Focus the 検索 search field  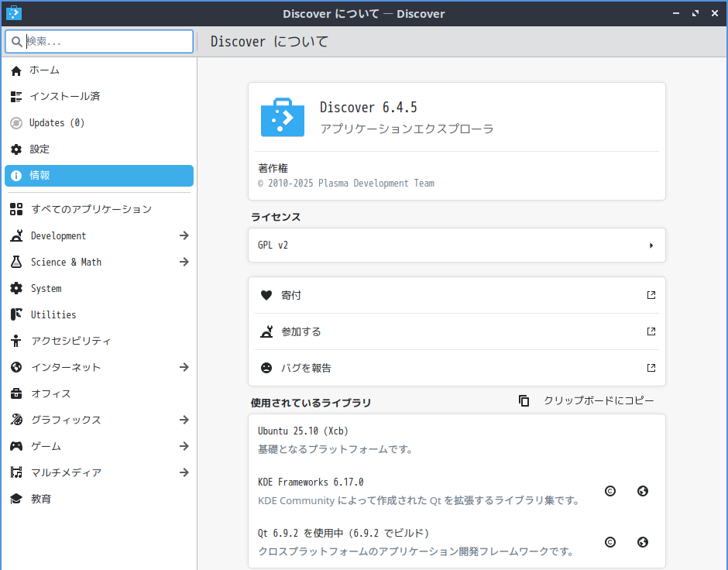[99, 42]
